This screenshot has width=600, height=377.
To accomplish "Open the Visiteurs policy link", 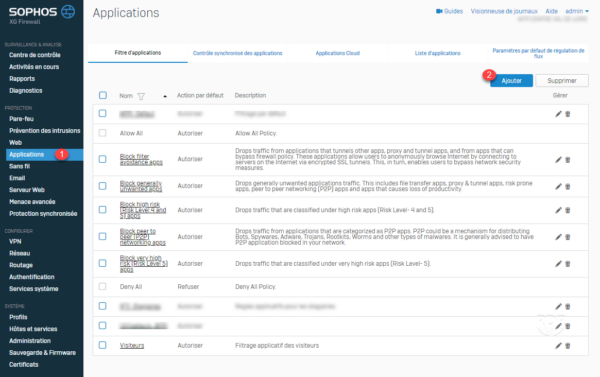I will [x=132, y=346].
